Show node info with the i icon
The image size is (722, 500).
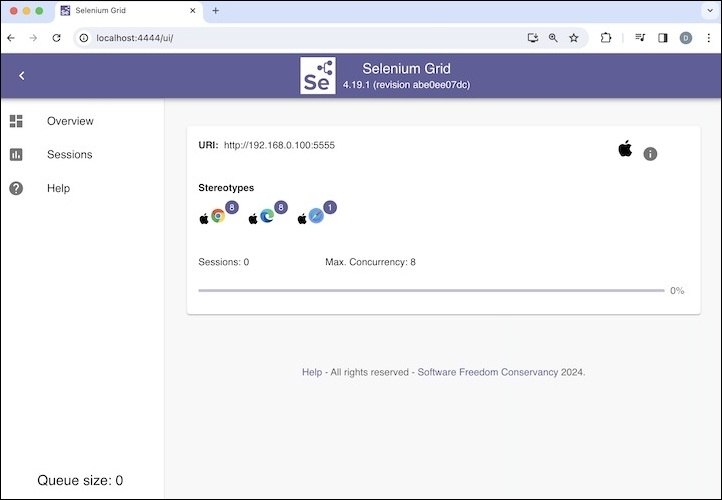(x=650, y=154)
